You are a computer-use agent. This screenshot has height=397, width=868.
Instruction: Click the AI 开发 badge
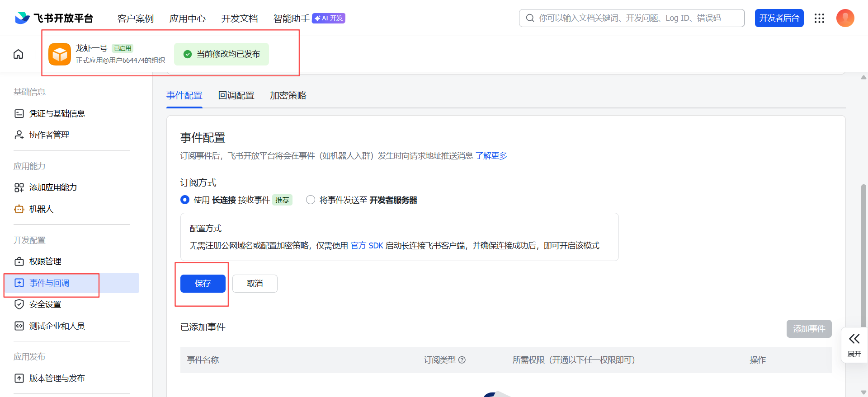pyautogui.click(x=329, y=18)
